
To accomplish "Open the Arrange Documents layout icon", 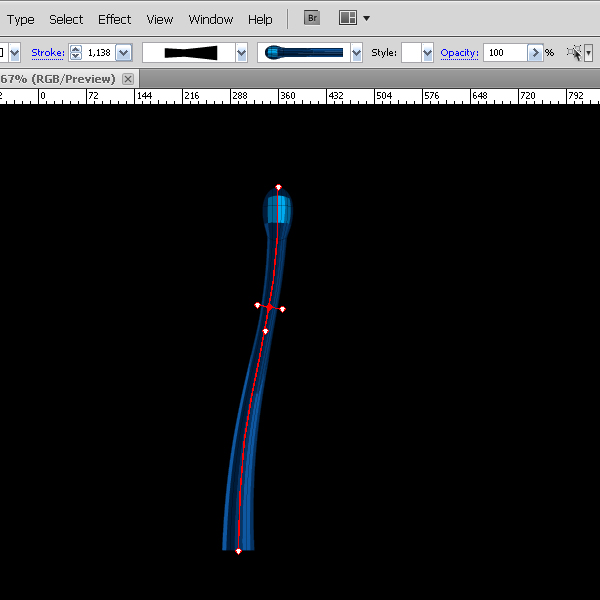I will [x=348, y=18].
